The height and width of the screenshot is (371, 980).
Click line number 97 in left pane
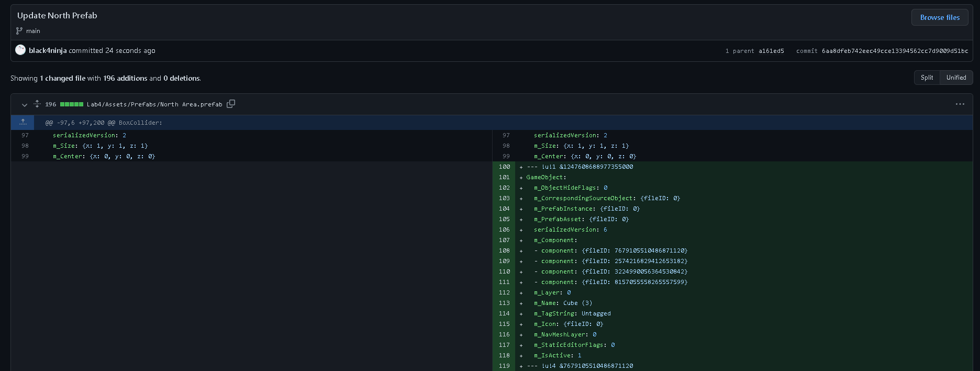click(x=25, y=135)
